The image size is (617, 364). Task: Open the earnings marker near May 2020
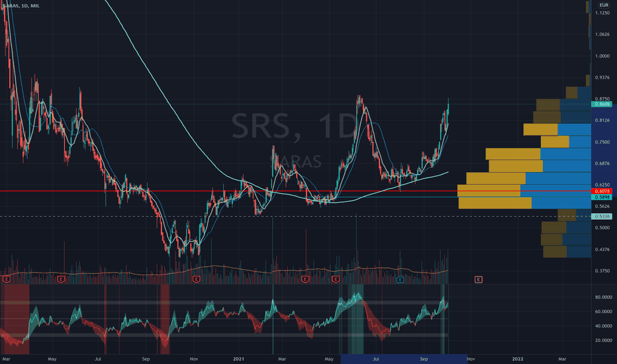pos(61,279)
